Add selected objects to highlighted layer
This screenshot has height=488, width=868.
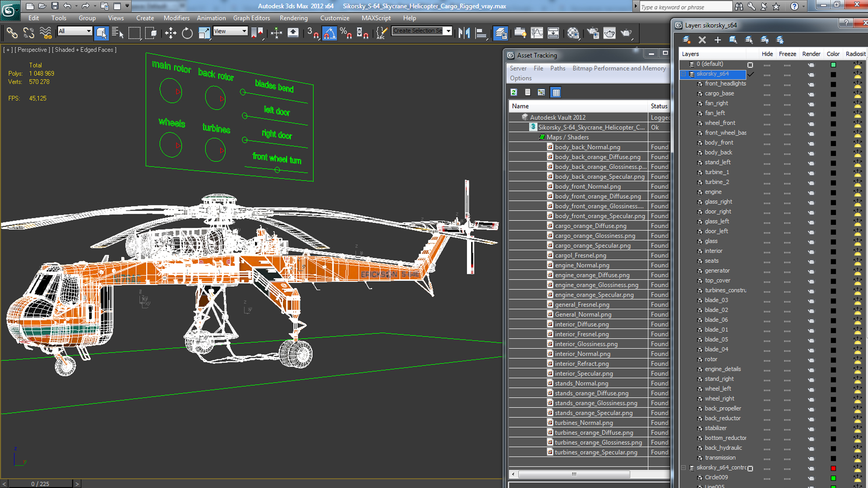717,40
